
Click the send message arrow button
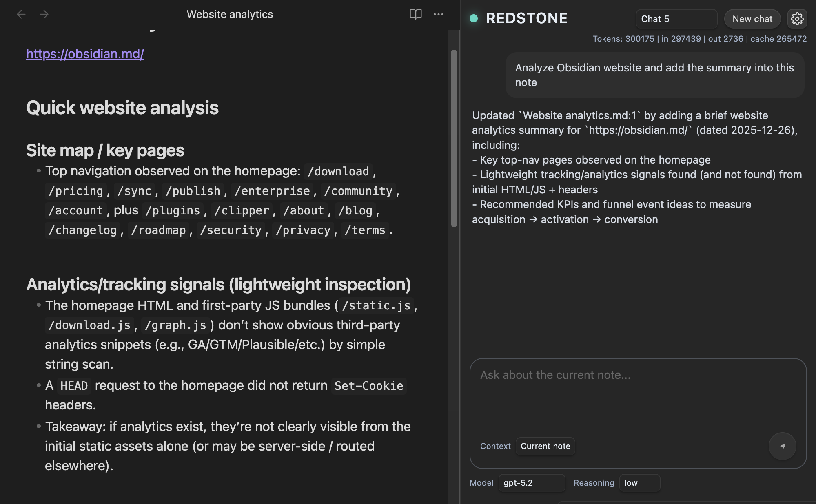click(782, 446)
